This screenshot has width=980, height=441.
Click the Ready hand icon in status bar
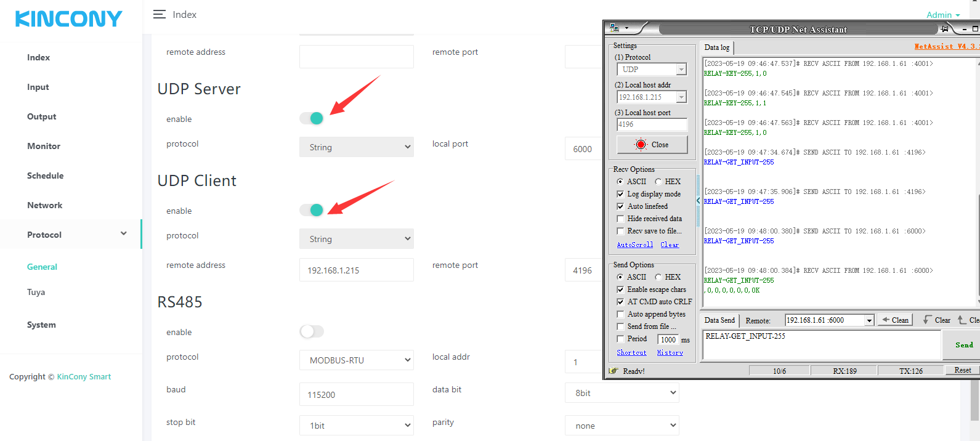click(x=614, y=371)
